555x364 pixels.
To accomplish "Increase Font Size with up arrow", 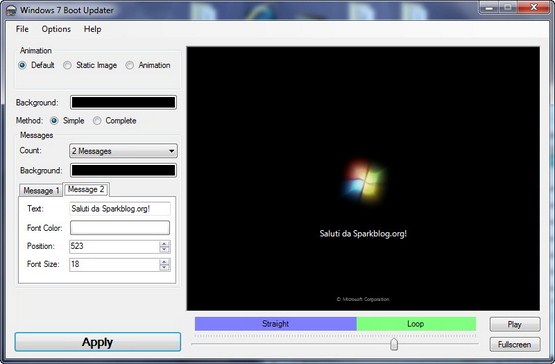I will point(164,262).
